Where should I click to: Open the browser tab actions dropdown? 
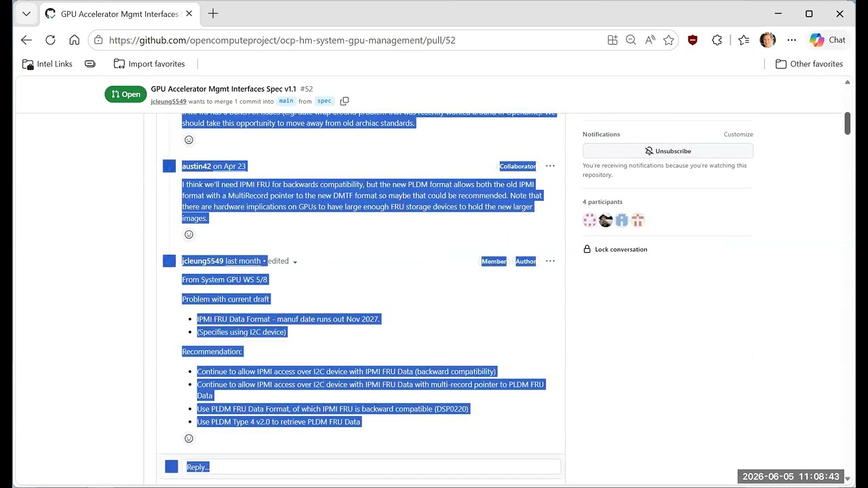[26, 14]
